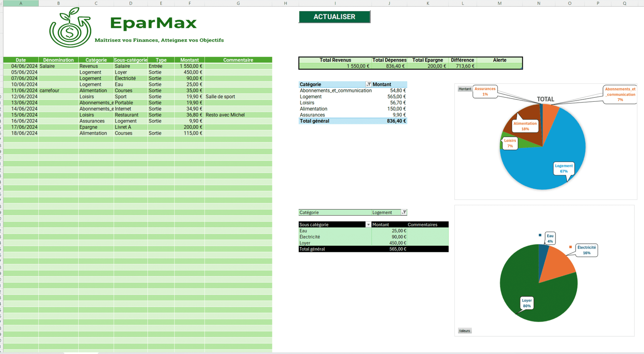Click the Dénomination table header
This screenshot has height=354, width=644.
pos(58,60)
